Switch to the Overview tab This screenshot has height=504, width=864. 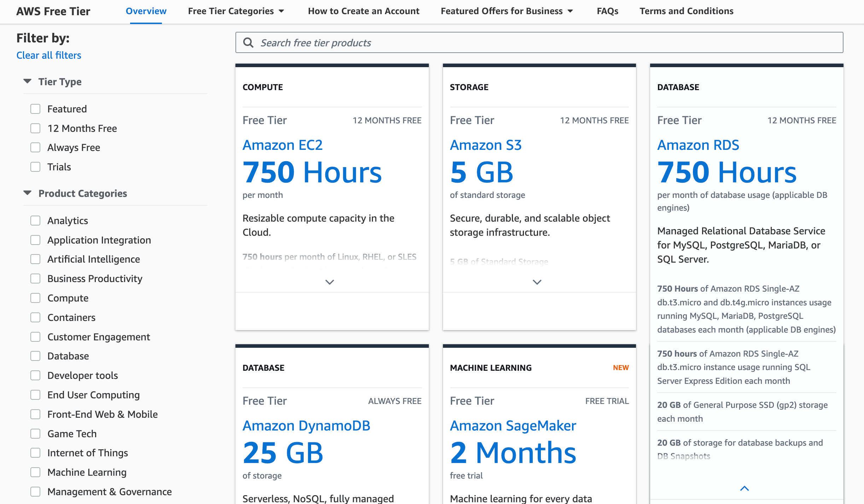click(x=146, y=11)
